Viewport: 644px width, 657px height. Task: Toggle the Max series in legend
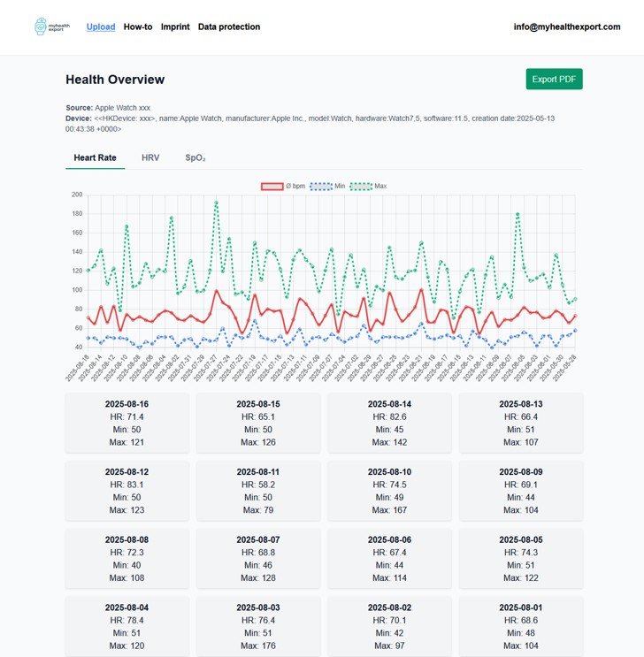click(380, 187)
